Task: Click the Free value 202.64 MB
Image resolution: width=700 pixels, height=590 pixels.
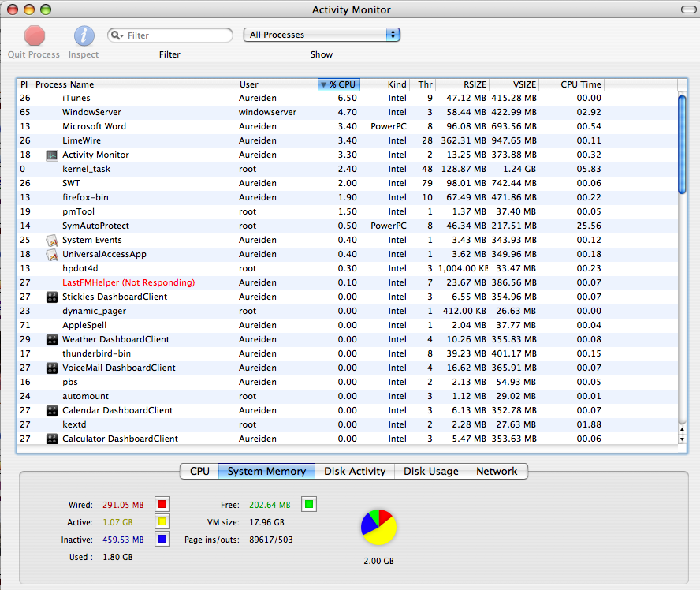Action: [270, 505]
